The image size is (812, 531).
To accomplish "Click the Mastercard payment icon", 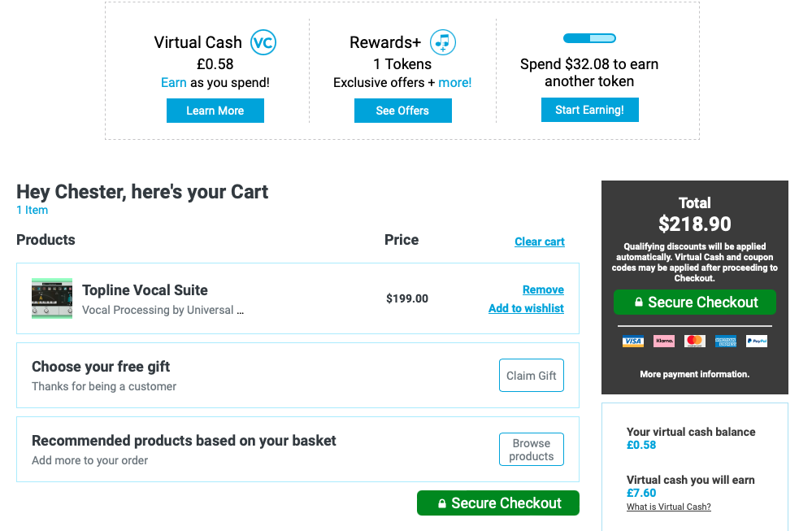I will pos(694,341).
